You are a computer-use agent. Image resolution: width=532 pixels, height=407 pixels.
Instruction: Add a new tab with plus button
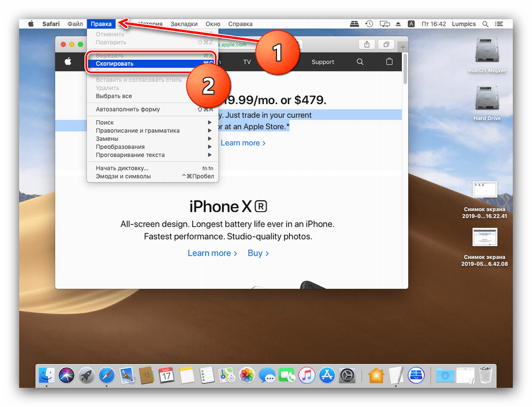click(x=403, y=45)
